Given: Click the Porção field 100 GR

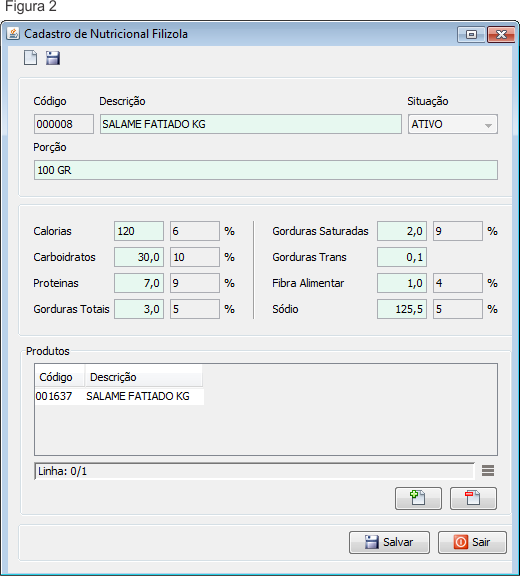Looking at the screenshot, I should click(x=266, y=170).
